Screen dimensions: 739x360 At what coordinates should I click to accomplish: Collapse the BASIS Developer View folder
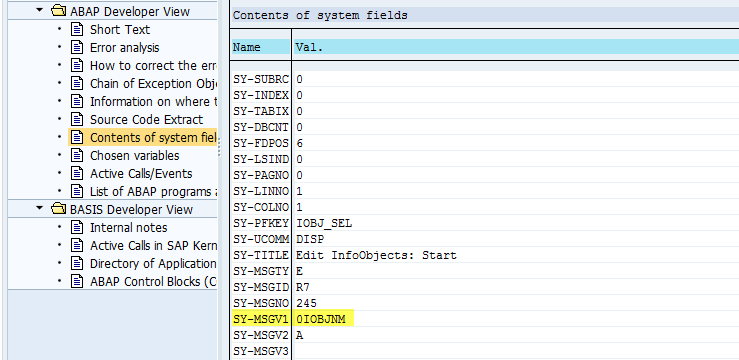tap(41, 209)
